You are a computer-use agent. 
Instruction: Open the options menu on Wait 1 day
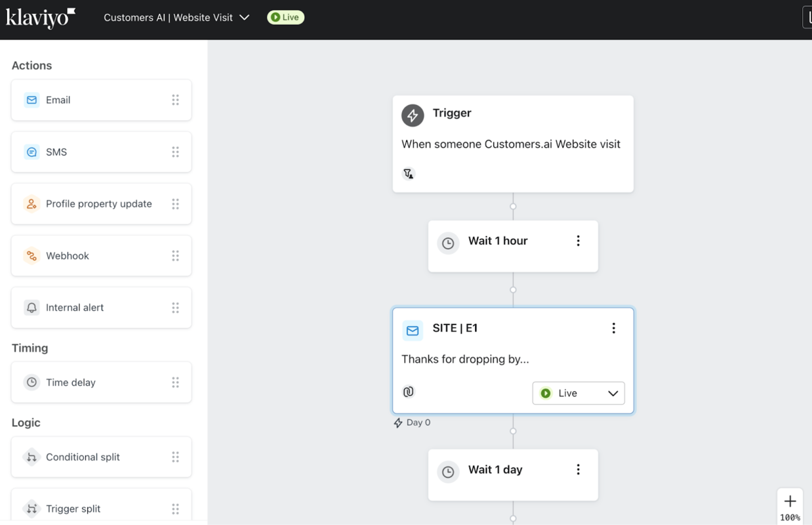[578, 469]
